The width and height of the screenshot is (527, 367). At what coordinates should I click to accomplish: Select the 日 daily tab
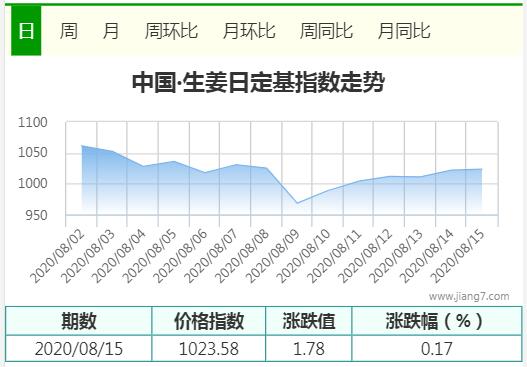click(x=26, y=31)
